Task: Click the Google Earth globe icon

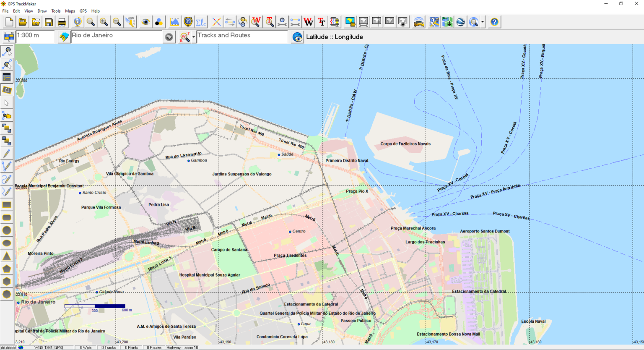Action: click(460, 22)
